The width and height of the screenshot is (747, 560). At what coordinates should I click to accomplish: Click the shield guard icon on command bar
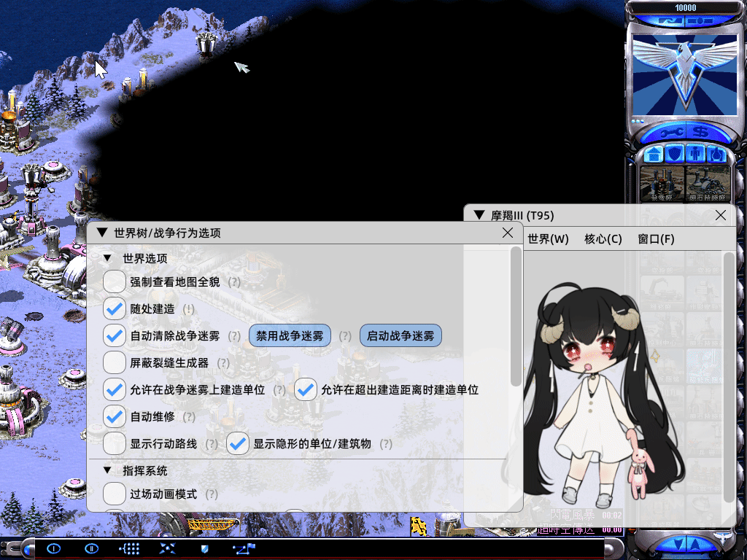[x=205, y=549]
